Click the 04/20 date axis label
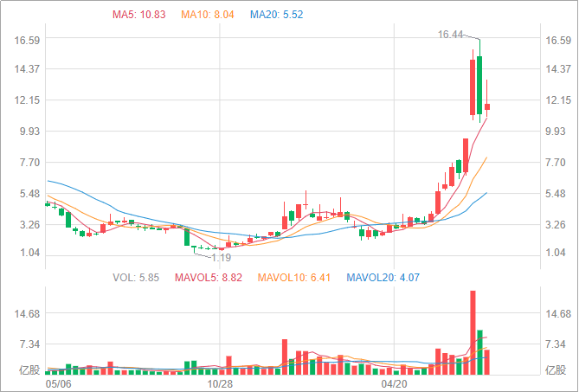579x392 pixels. pos(394,384)
